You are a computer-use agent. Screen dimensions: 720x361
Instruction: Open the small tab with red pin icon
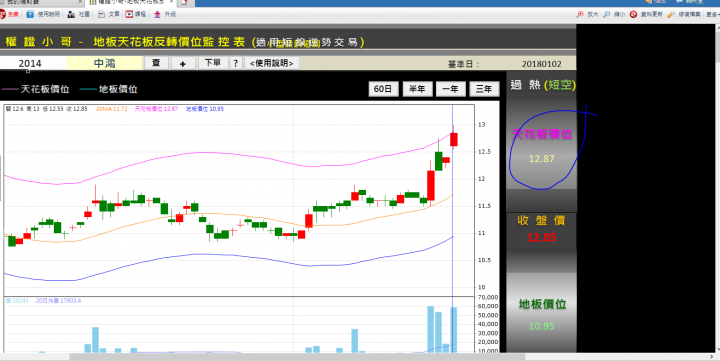pyautogui.click(x=185, y=2)
